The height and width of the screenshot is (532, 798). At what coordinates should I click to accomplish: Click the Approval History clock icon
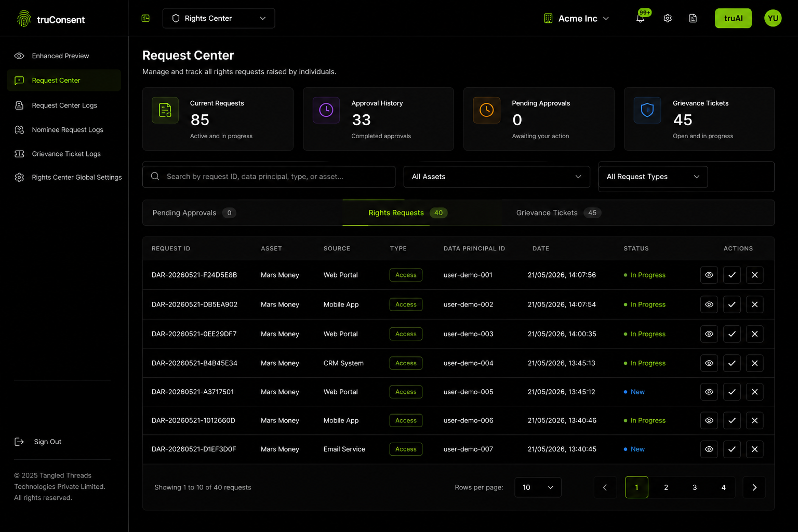[326, 110]
